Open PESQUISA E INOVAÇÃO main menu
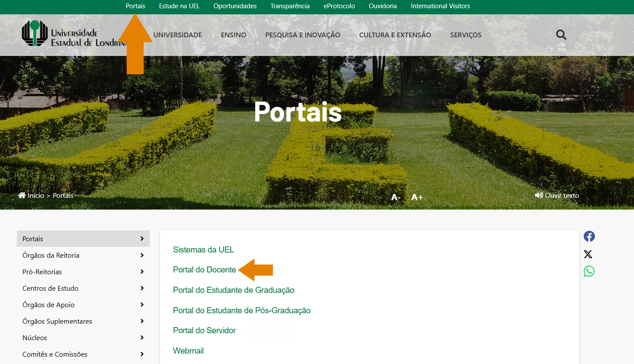The width and height of the screenshot is (634, 364). (x=302, y=35)
